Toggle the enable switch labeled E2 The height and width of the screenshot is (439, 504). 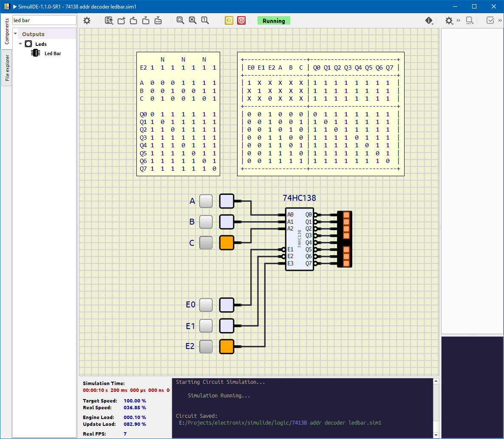pos(206,346)
